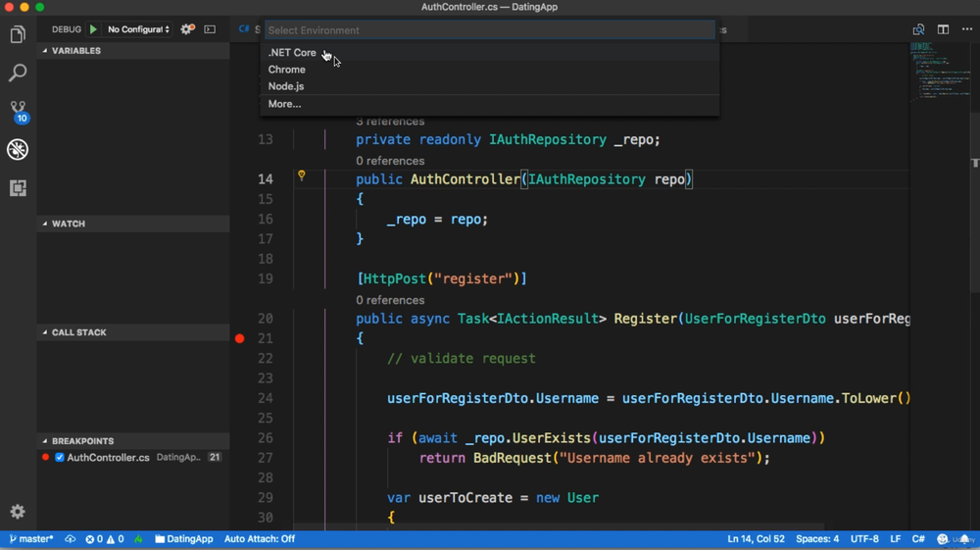This screenshot has width=980, height=550.
Task: Open launch.json configure gear icon
Action: point(187,29)
